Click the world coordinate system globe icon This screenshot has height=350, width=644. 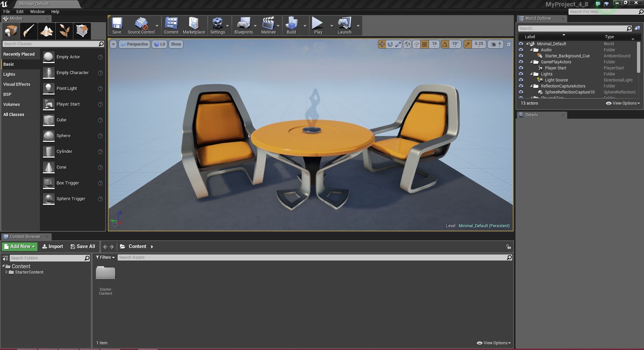tap(407, 44)
